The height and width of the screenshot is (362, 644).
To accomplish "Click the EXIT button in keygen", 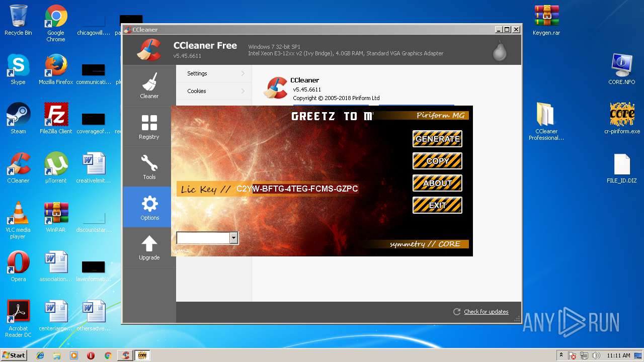I will click(x=437, y=205).
